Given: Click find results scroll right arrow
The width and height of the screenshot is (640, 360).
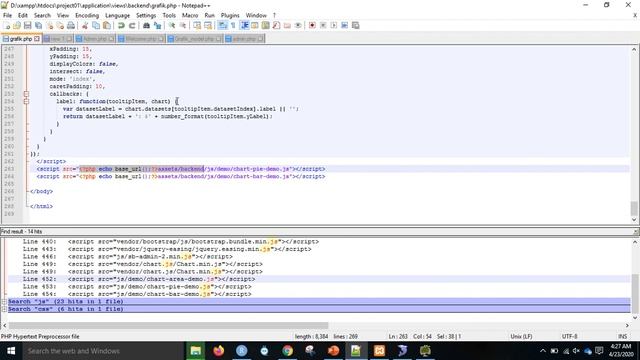Looking at the screenshot, I should tap(627, 325).
